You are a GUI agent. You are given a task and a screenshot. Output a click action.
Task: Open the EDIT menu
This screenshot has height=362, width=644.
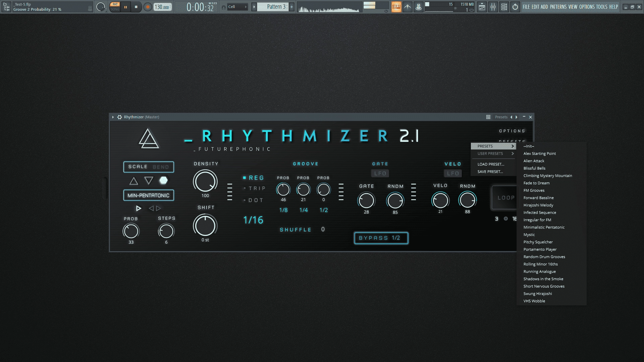pyautogui.click(x=535, y=7)
